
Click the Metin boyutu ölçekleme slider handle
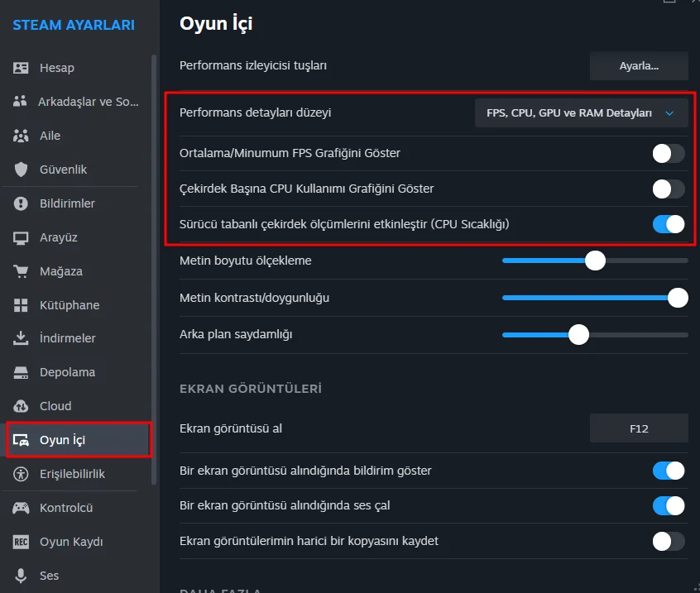[595, 261]
